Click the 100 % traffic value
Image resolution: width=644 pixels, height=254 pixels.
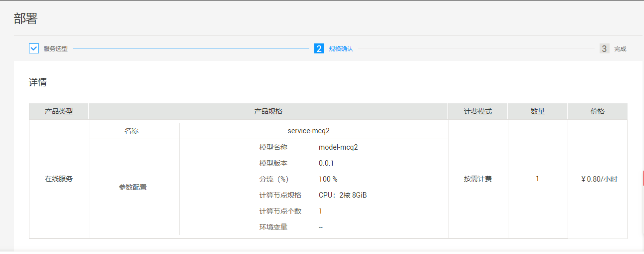pos(328,179)
